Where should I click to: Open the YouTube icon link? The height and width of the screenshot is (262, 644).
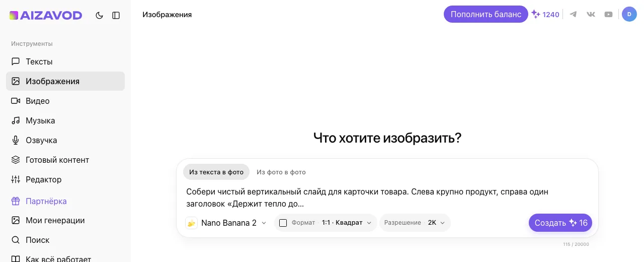[x=609, y=14]
